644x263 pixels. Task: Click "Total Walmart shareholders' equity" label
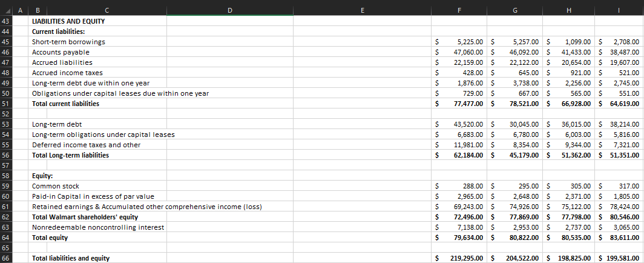85,217
